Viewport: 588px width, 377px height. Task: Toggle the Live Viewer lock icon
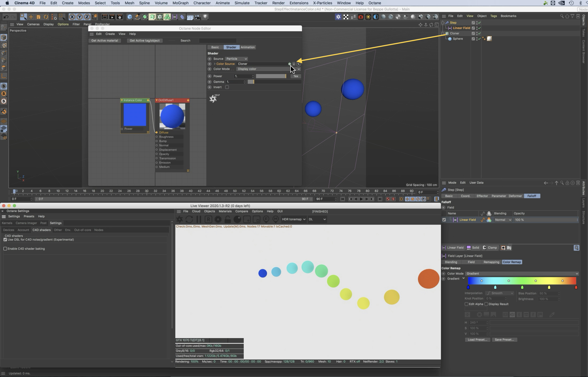click(227, 219)
